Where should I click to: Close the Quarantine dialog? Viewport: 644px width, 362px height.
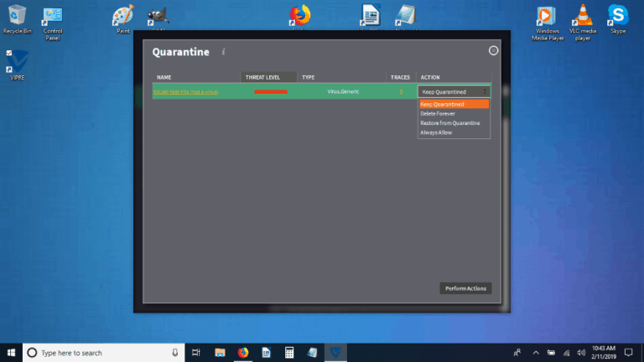[493, 50]
